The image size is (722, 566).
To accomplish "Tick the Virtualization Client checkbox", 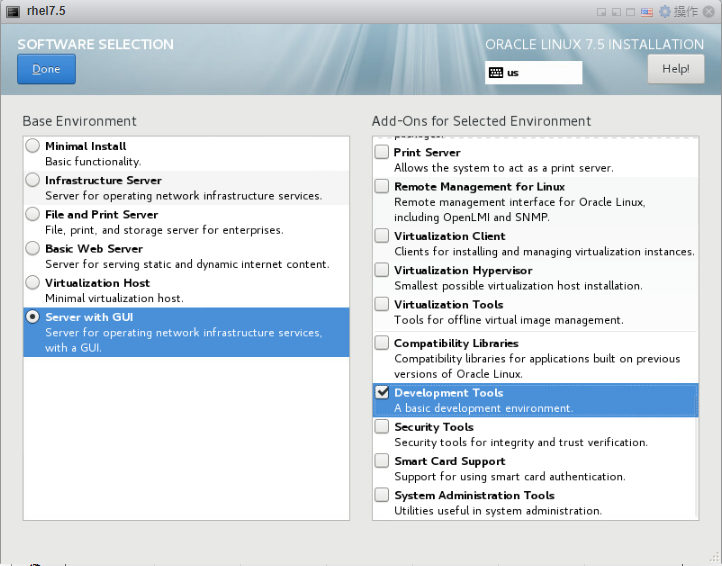I will tap(382, 235).
